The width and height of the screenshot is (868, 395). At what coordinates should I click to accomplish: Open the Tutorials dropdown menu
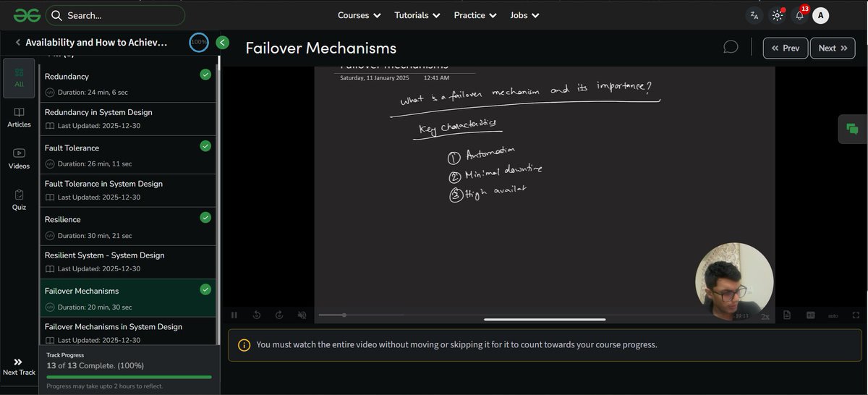417,15
